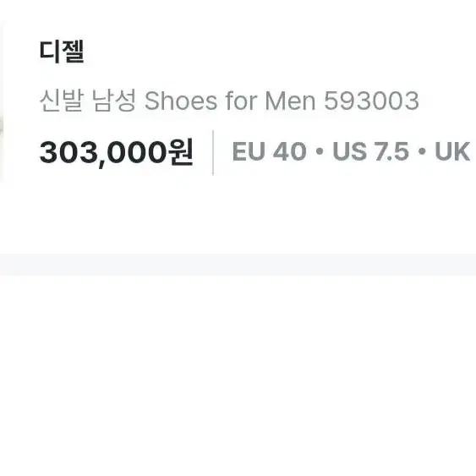
Task: Click the bullet between US 7.5 and UK
Action: tap(422, 150)
